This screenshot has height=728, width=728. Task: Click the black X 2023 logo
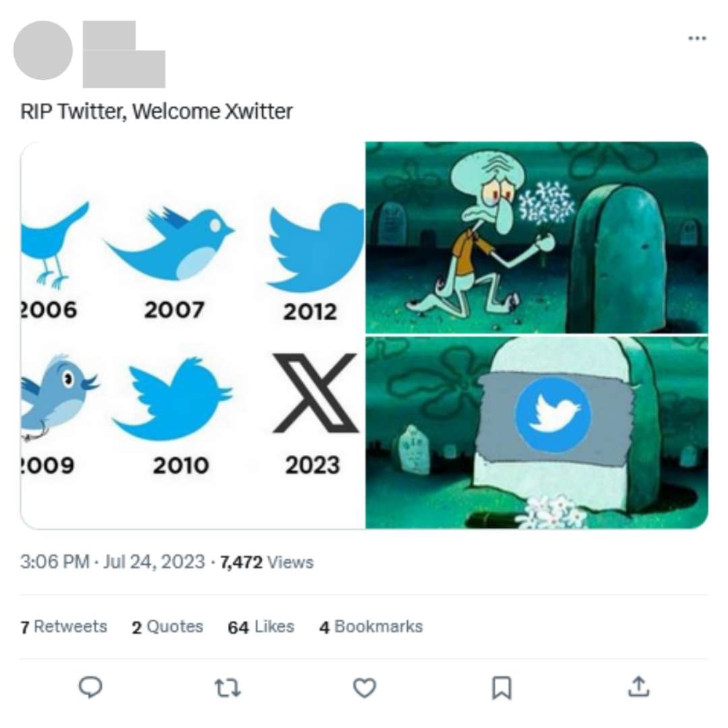[x=315, y=393]
